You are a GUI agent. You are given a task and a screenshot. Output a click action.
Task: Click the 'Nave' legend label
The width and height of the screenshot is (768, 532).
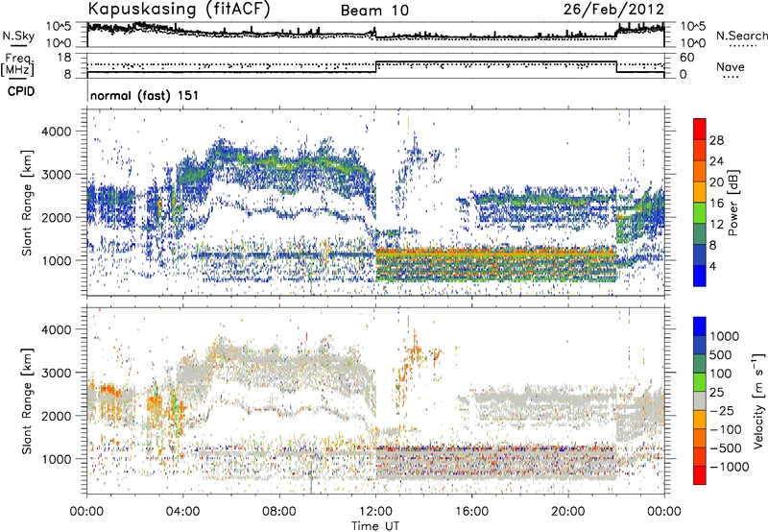pyautogui.click(x=731, y=67)
